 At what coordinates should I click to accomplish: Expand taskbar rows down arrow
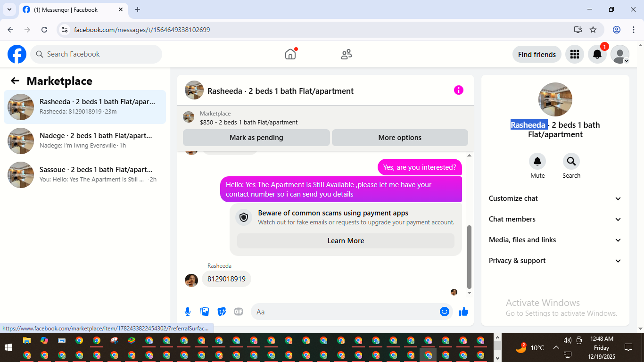point(497,357)
